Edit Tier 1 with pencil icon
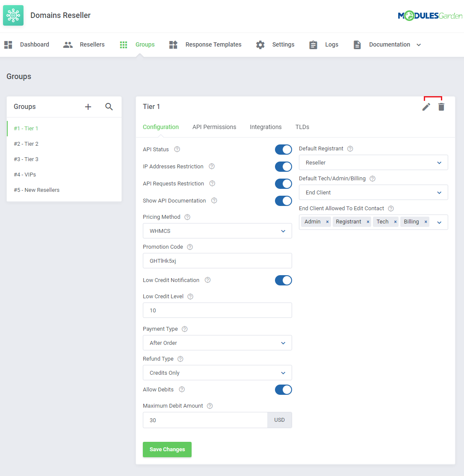The height and width of the screenshot is (476, 464). (426, 107)
